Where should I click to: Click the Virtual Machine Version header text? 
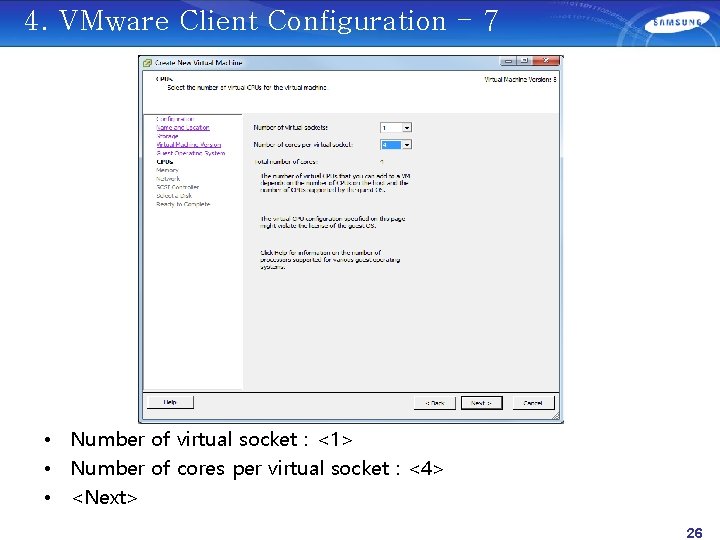[x=520, y=79]
